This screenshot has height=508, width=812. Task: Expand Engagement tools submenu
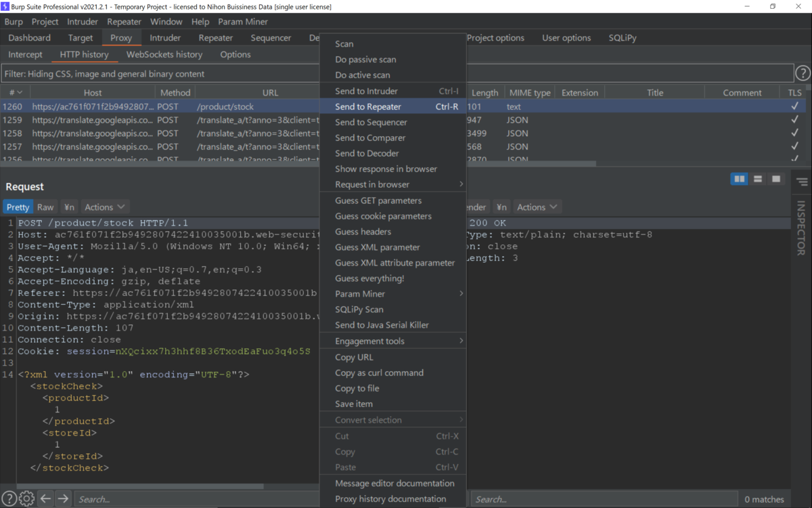(x=392, y=341)
